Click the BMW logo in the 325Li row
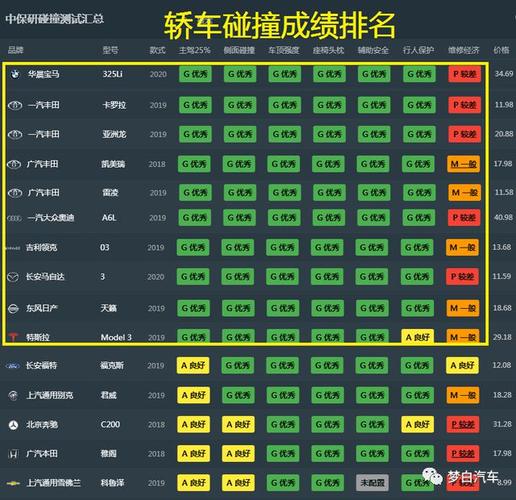516x500 pixels. (x=15, y=74)
